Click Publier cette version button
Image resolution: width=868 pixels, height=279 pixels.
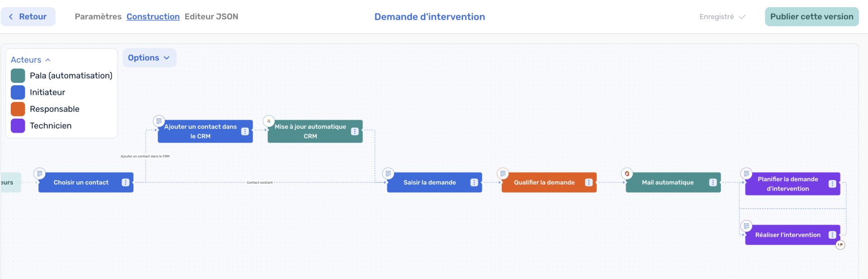[x=811, y=17]
